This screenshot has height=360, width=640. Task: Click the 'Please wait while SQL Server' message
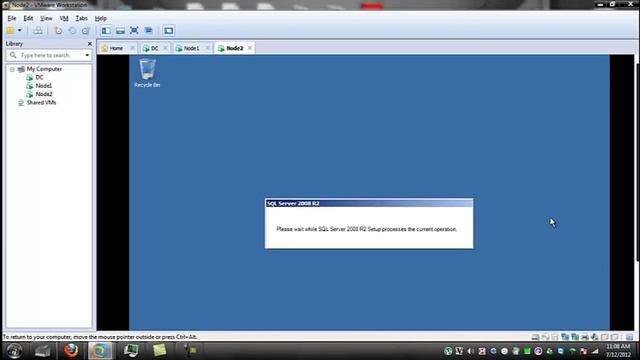(x=367, y=229)
